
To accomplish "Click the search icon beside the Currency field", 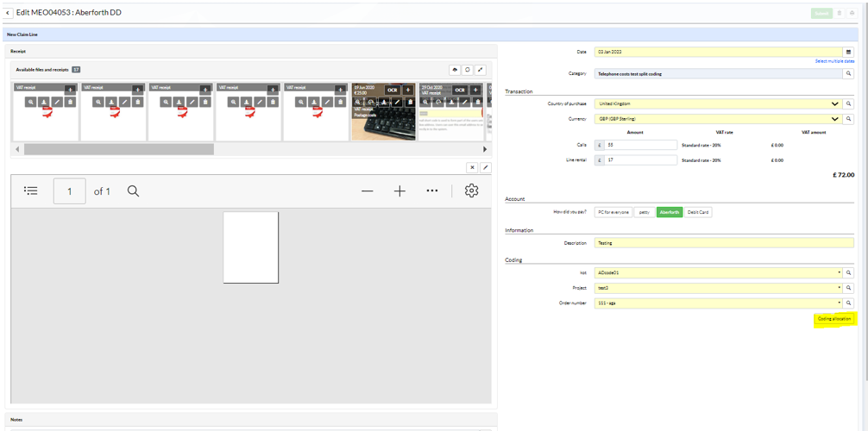I will point(848,119).
